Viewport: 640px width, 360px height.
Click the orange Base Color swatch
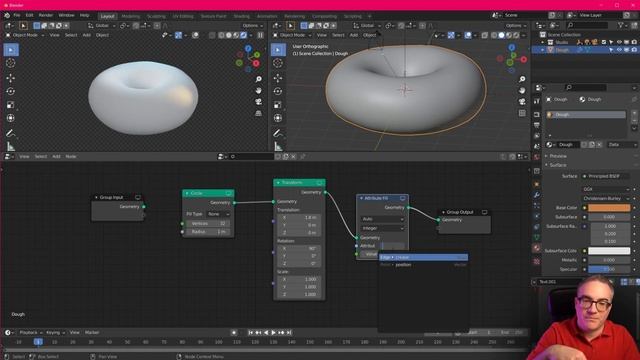tap(609, 208)
